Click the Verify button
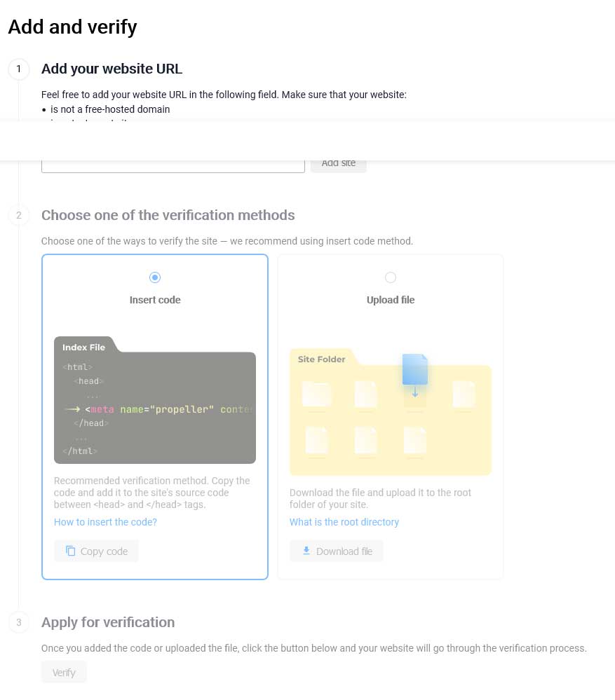The height and width of the screenshot is (700, 615). [x=64, y=672]
